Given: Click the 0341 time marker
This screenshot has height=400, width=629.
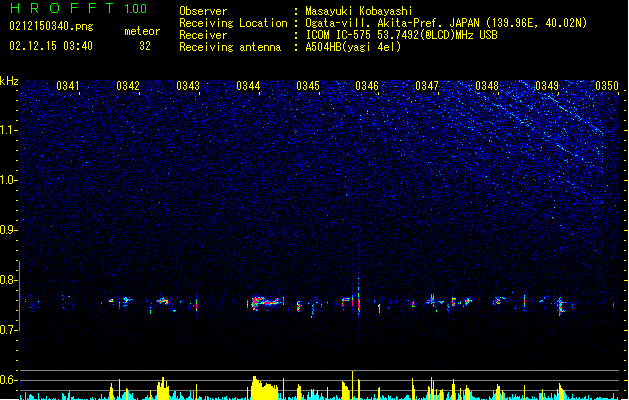Looking at the screenshot, I should point(67,86).
